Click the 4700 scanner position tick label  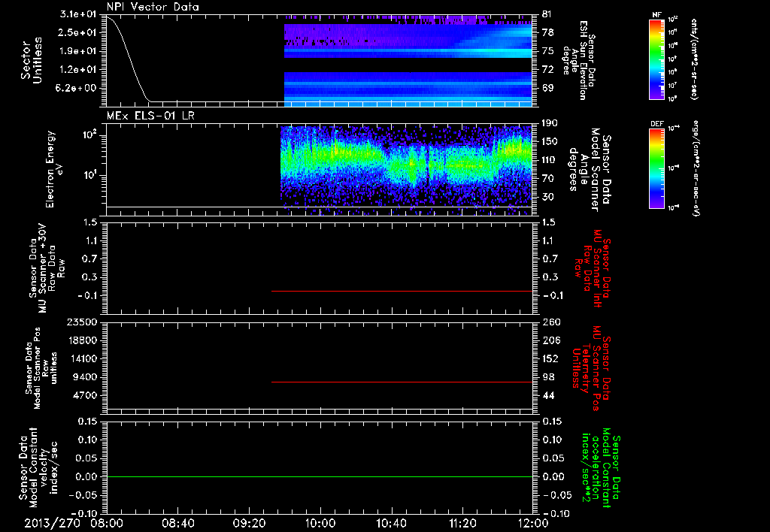(x=84, y=395)
